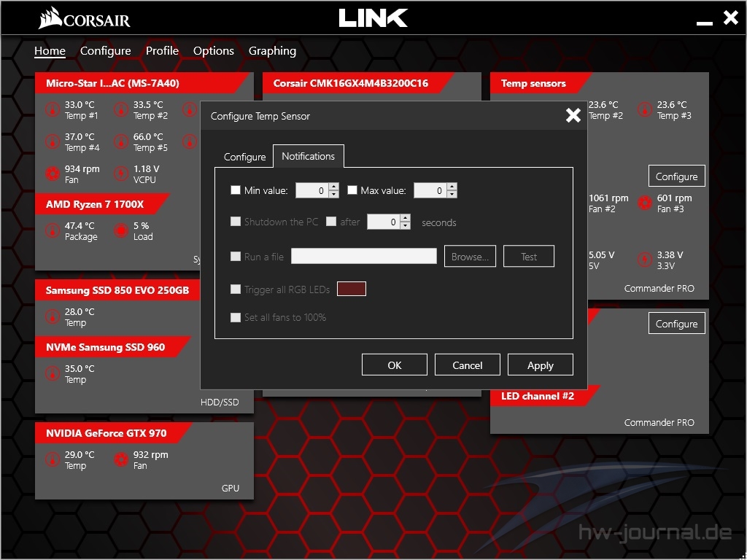Click the 1061 rpm Fan #2 reading
This screenshot has width=747, height=560.
[x=608, y=203]
